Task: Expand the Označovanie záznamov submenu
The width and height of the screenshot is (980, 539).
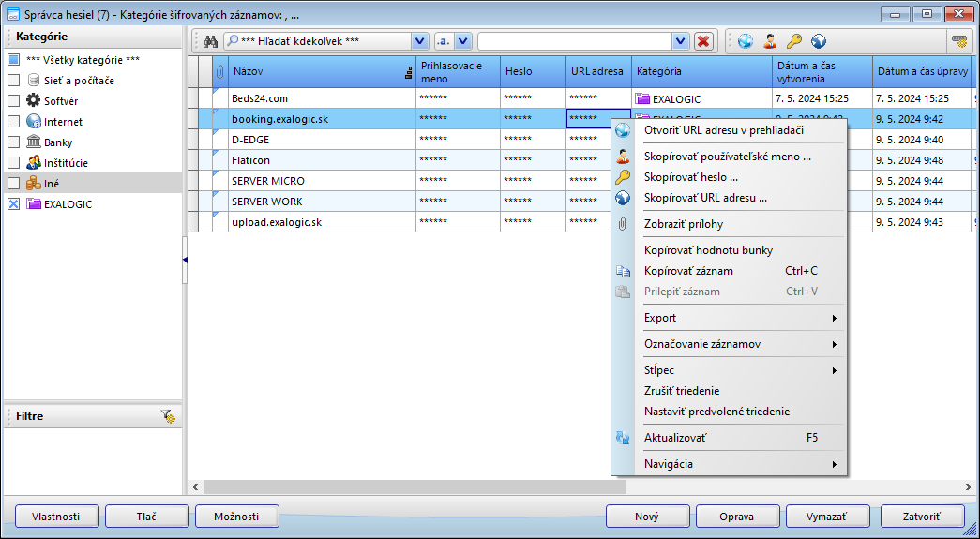Action: pyautogui.click(x=740, y=344)
